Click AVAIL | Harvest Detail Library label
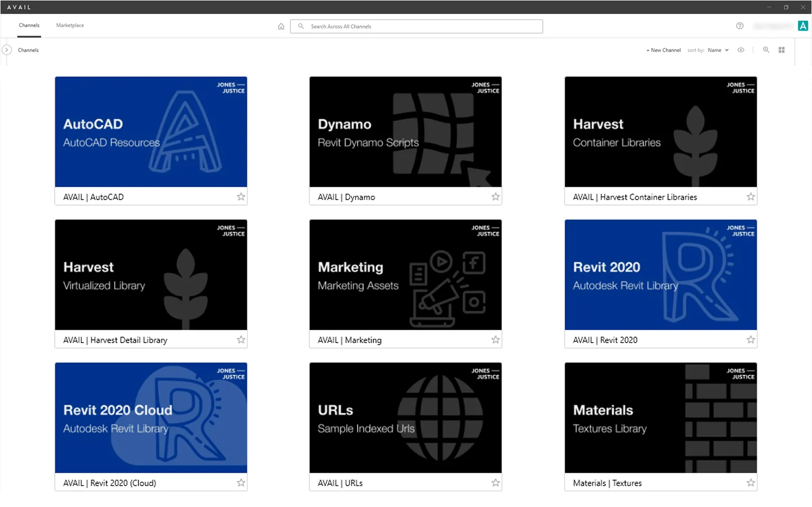 (x=115, y=340)
